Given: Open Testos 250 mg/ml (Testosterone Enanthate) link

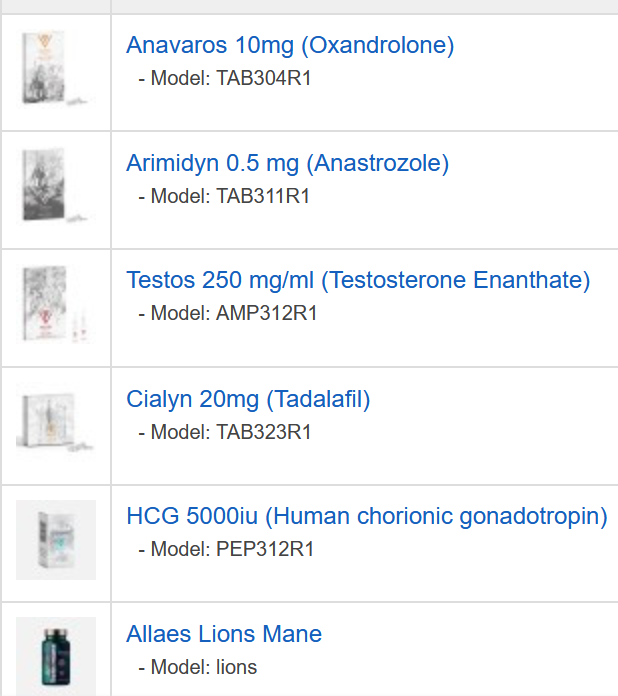Looking at the screenshot, I should click(358, 280).
